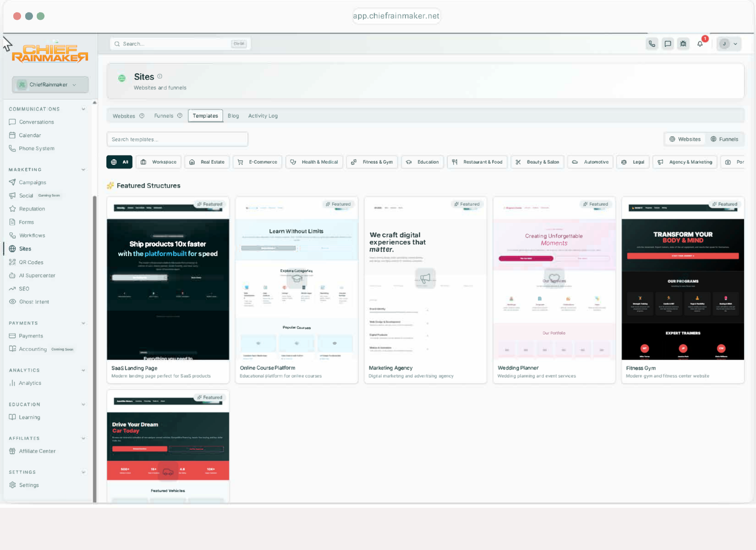The image size is (756, 550).
Task: Click the Search templates input field
Action: point(177,139)
